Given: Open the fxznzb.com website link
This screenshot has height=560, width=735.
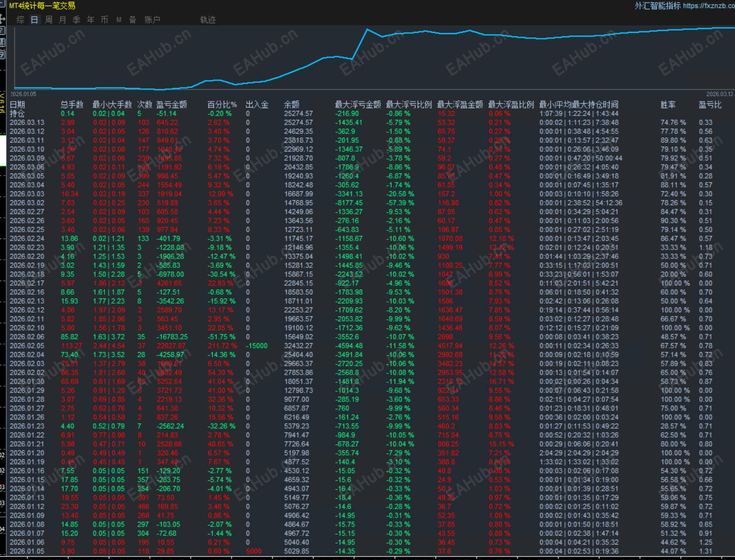Looking at the screenshot, I should click(709, 6).
